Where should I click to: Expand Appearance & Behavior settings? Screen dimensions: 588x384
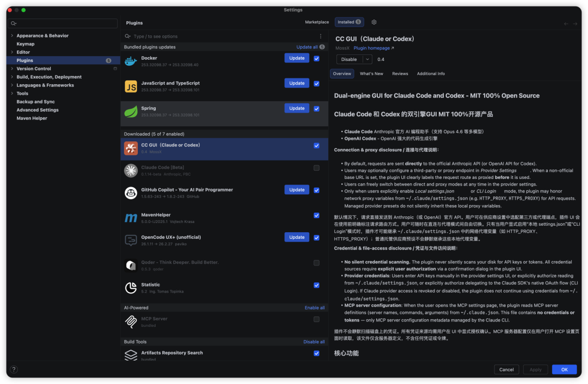(12, 35)
